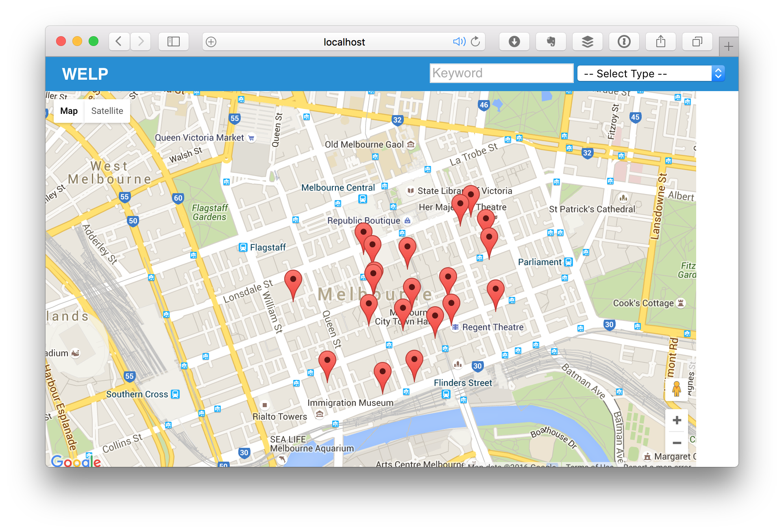The height and width of the screenshot is (532, 784).
Task: Mute the tab audio speaker icon
Action: pyautogui.click(x=459, y=41)
